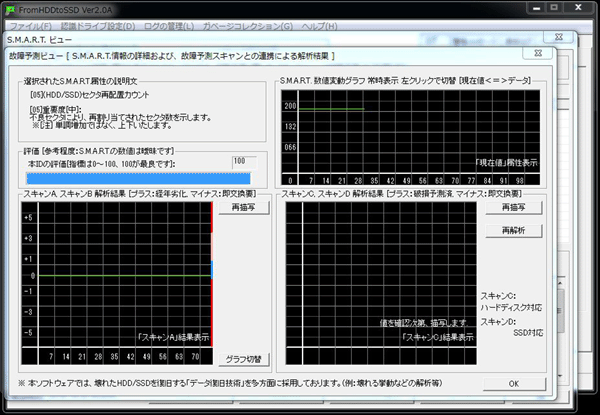Image resolution: width=600 pixels, height=415 pixels.
Task: Click the 値を確認次第、描写します text
Action: [x=424, y=323]
